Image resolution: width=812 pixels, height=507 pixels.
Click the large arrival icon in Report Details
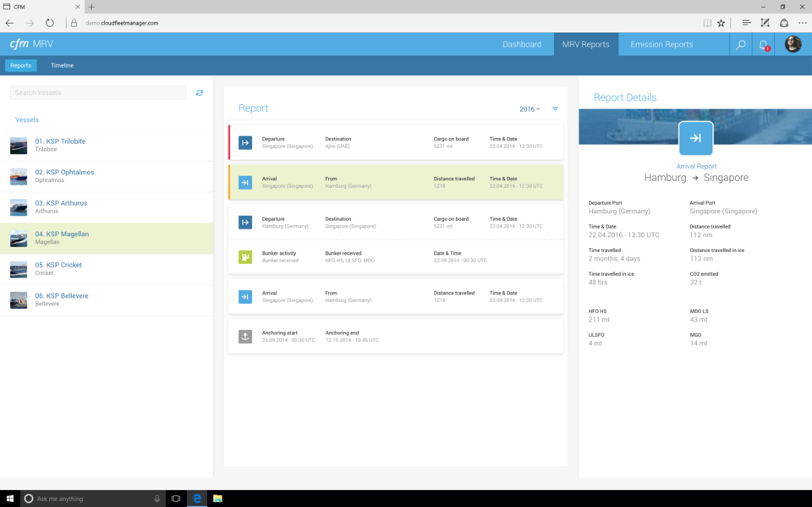695,138
